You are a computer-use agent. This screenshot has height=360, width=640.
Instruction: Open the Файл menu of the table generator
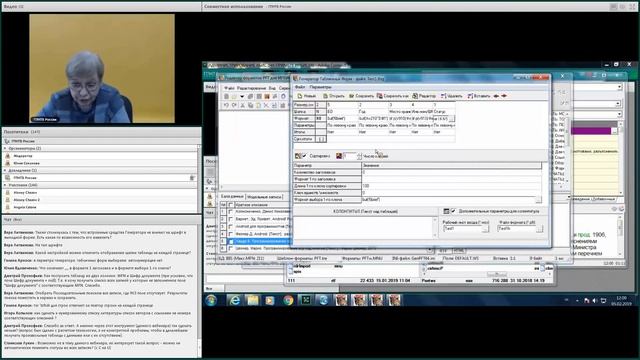(x=300, y=87)
